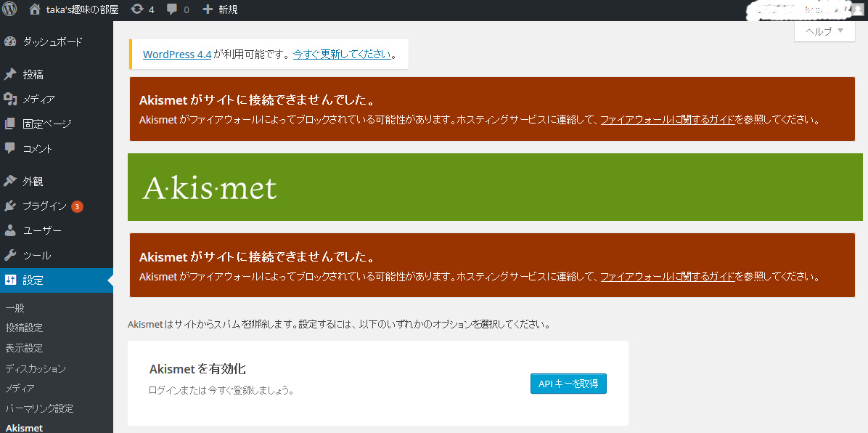Click the A·kis·met logo in green banner
The height and width of the screenshot is (433, 868).
[209, 187]
